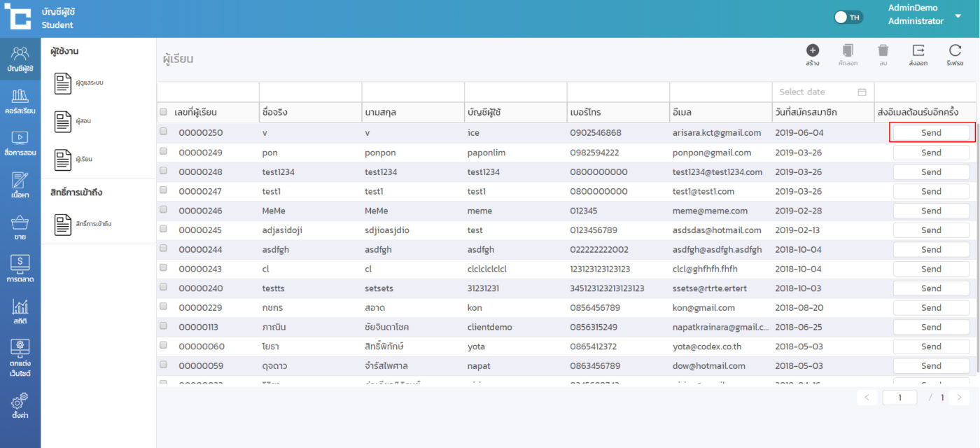
Task: Toggle the TH language switch
Action: pos(848,17)
